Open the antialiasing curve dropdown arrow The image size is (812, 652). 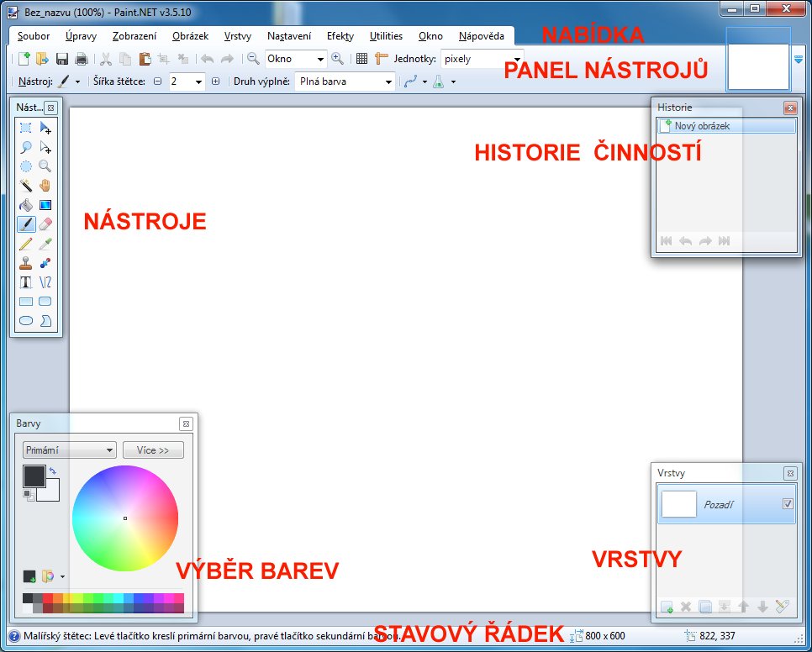[x=424, y=81]
